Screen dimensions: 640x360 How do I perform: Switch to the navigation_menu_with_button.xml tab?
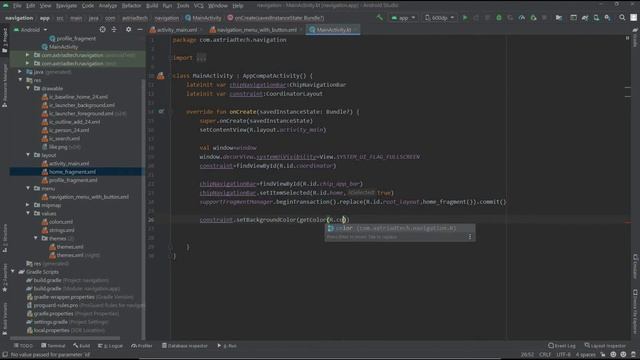[256, 30]
